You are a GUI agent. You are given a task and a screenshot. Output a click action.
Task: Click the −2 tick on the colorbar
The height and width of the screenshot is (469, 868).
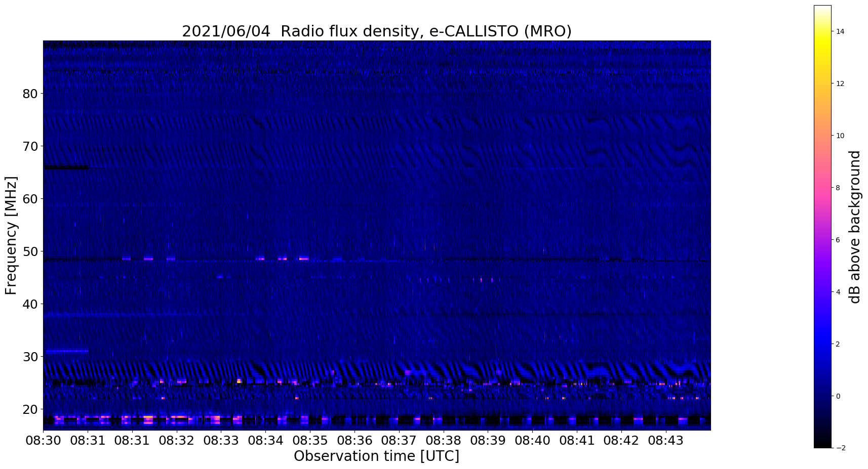tap(840, 448)
